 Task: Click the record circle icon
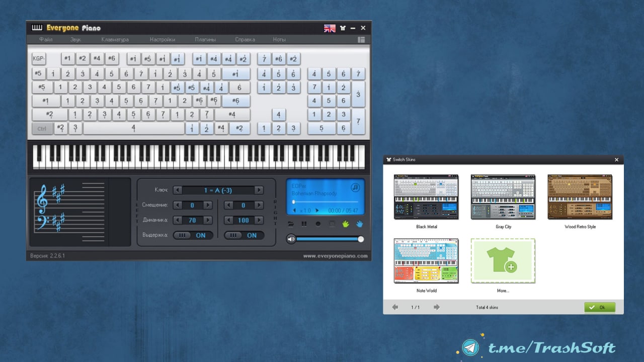[318, 224]
